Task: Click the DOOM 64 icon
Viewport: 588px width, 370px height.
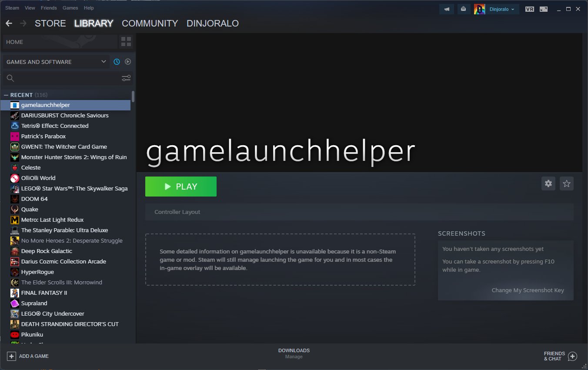Action: click(x=15, y=199)
